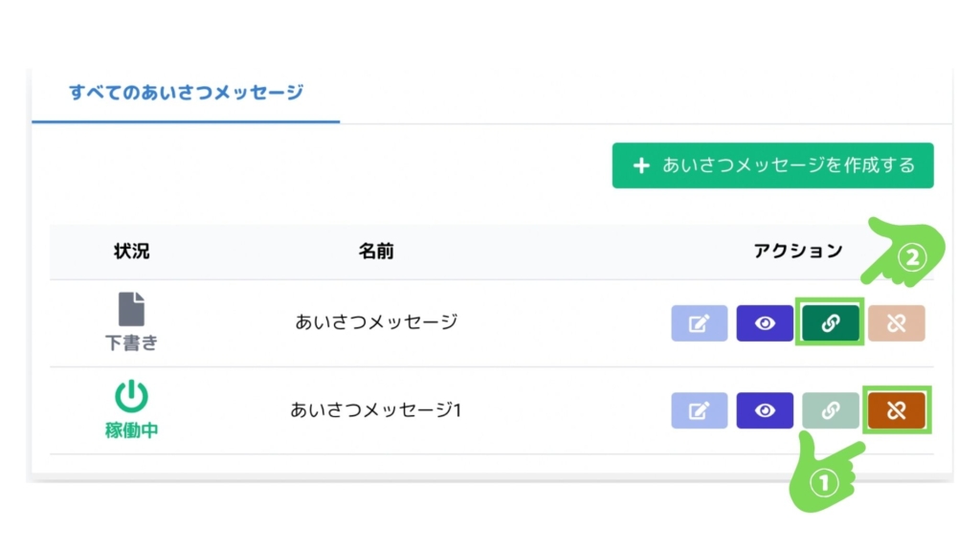
Task: Click the 稼働中 status label
Action: pos(132,430)
